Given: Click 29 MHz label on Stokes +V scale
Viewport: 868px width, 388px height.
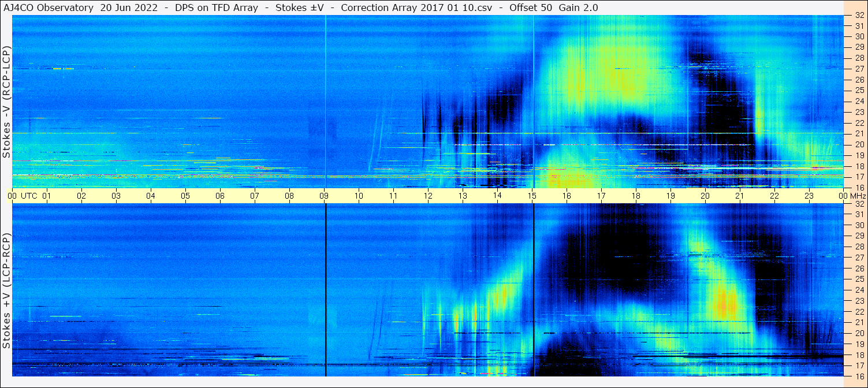Looking at the screenshot, I should pyautogui.click(x=859, y=236).
